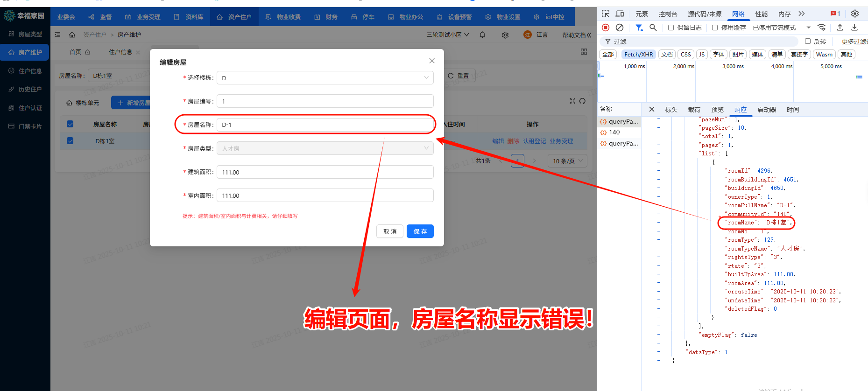Screen dimensions: 868x391
Task: Open network search magnifier
Action: 653,28
